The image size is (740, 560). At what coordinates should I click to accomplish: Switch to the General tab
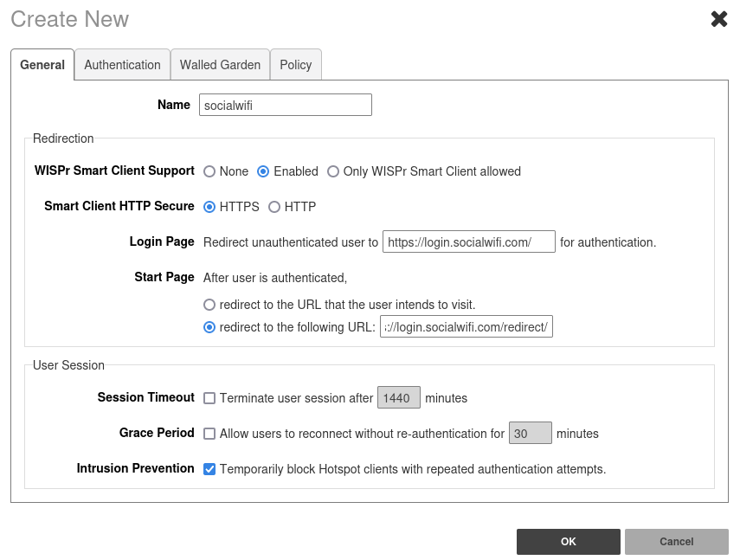point(42,65)
